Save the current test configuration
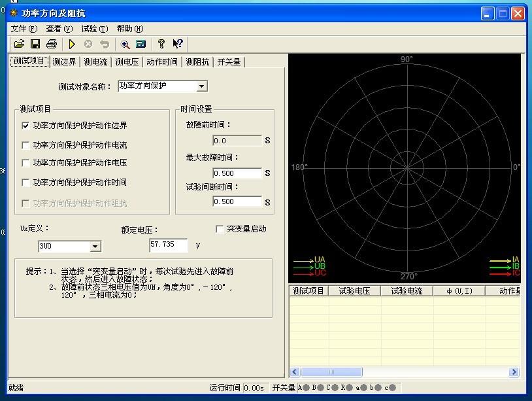Viewport: 532px width, 401px height. pyautogui.click(x=35, y=44)
